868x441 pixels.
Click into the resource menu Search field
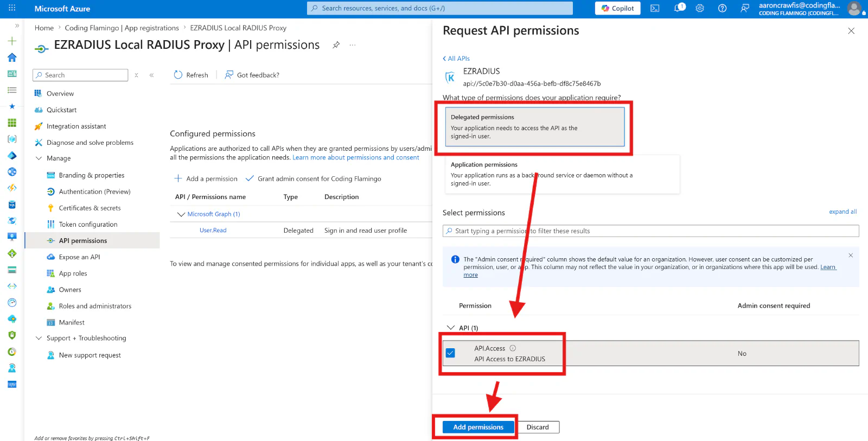(80, 75)
